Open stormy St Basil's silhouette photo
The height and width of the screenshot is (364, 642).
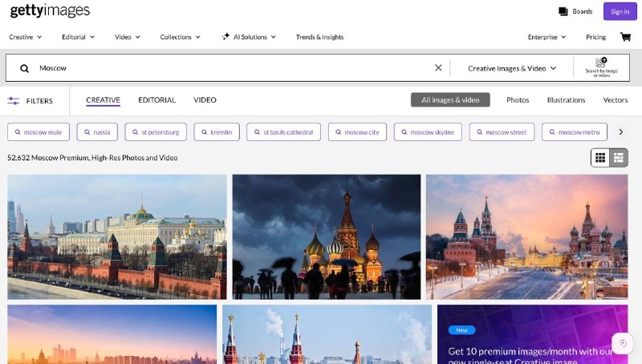click(327, 237)
